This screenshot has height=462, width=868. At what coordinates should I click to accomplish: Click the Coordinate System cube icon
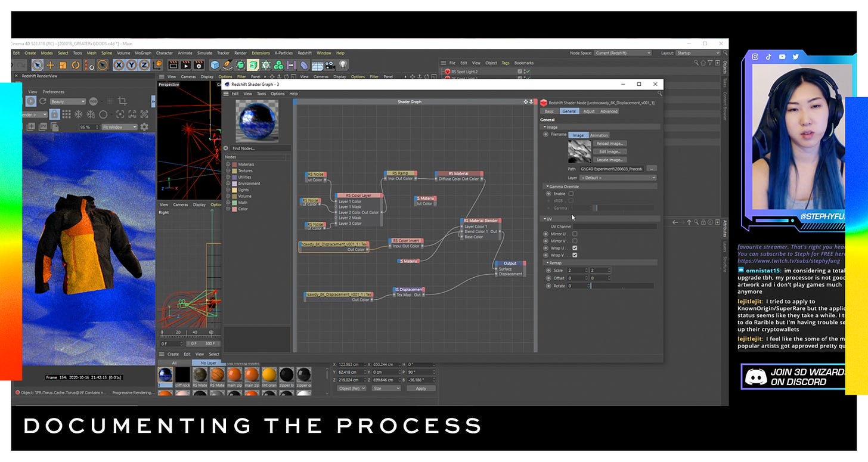coord(157,65)
